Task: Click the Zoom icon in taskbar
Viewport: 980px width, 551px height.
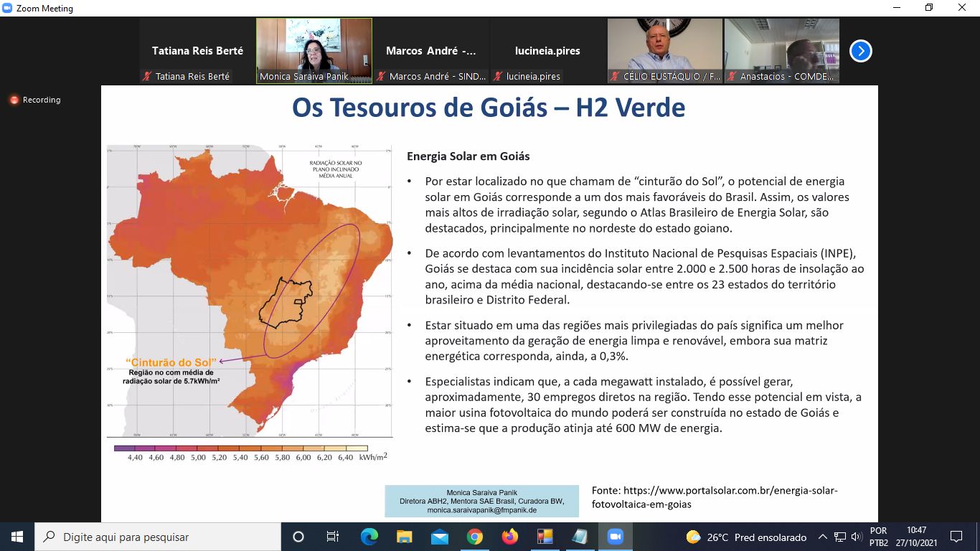Action: pyautogui.click(x=615, y=537)
